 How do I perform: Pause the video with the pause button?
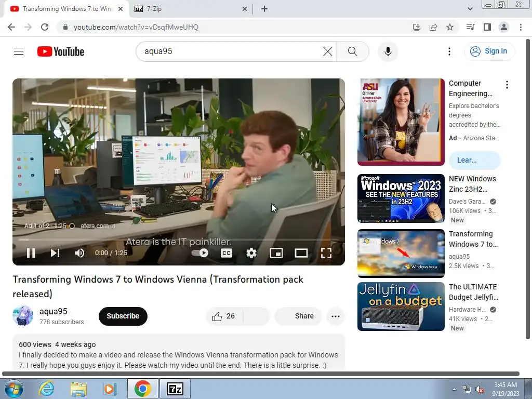[31, 253]
